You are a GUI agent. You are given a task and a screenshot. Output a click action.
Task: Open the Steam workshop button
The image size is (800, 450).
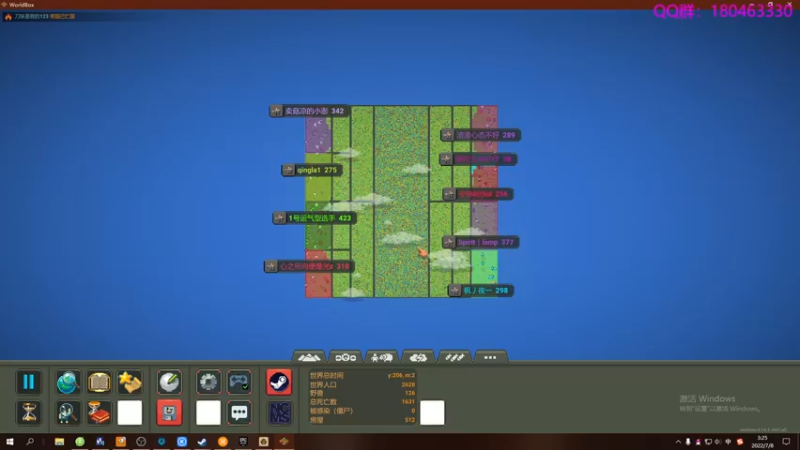click(279, 382)
